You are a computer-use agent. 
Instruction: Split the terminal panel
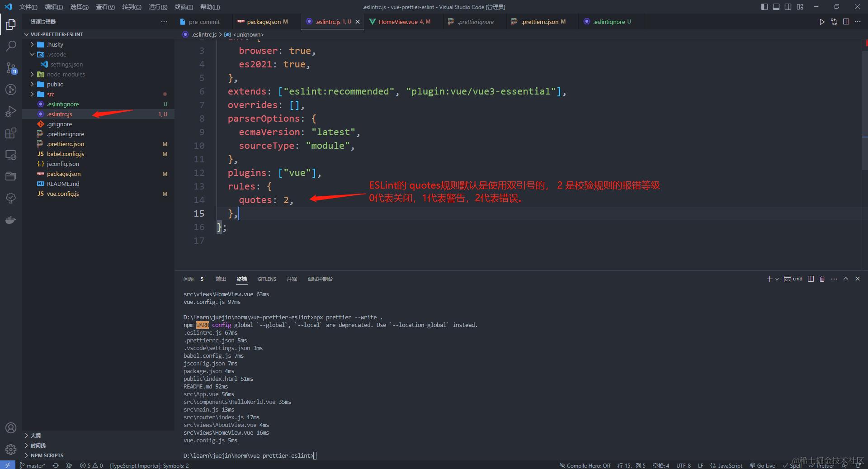811,279
